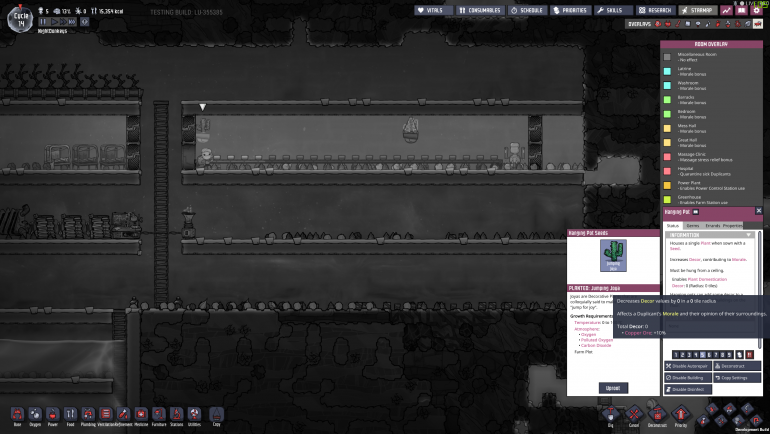Open codex entry icon beside Hanging Pot title
This screenshot has width=770, height=434.
click(x=695, y=212)
